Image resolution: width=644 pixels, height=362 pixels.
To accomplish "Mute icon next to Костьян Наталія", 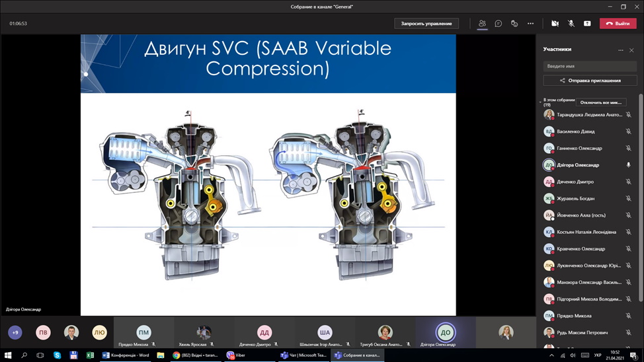I will tap(628, 232).
